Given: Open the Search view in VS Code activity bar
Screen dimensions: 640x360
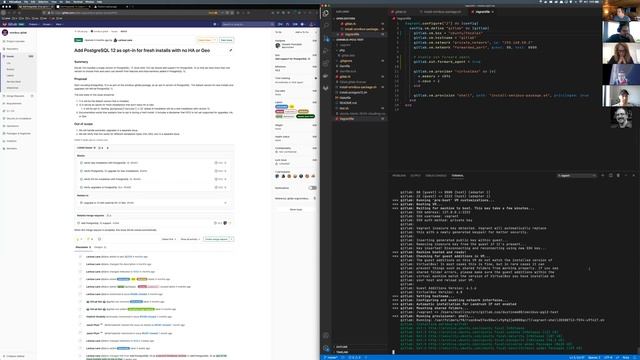Looking at the screenshot, I should 326,26.
